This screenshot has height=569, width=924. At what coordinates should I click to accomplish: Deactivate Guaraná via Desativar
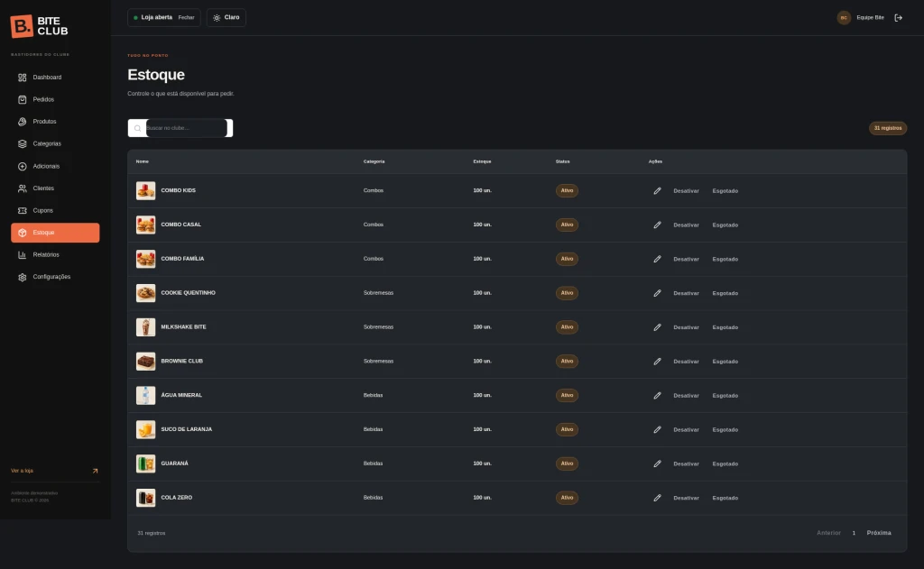point(686,464)
